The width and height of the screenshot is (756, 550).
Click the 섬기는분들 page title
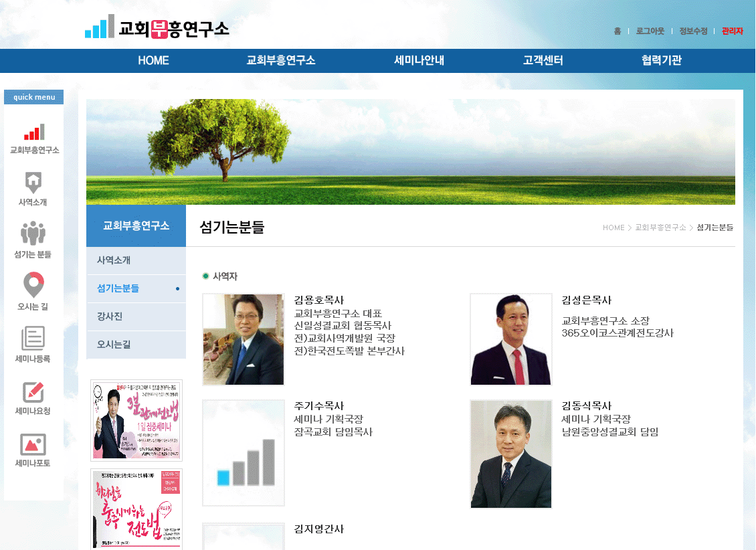232,227
